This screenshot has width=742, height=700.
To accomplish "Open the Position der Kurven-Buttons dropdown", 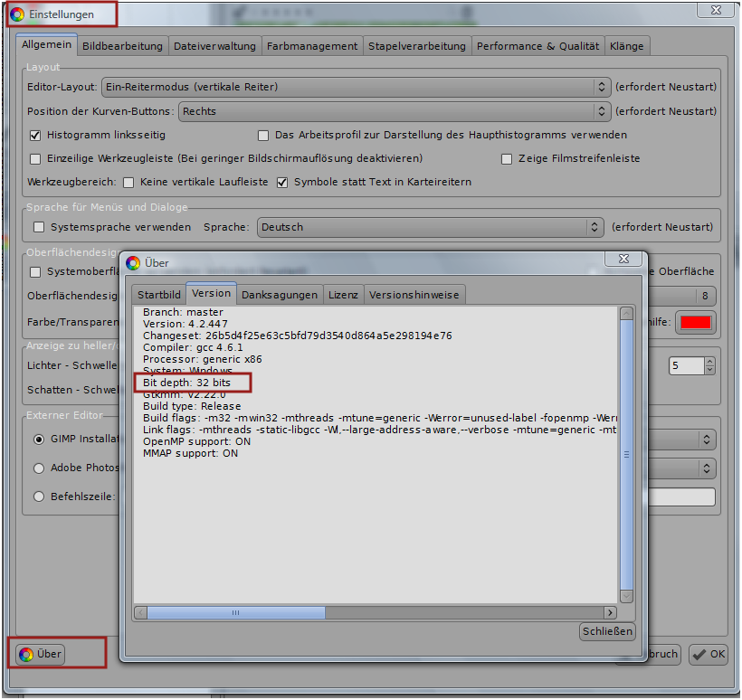I will [x=395, y=111].
